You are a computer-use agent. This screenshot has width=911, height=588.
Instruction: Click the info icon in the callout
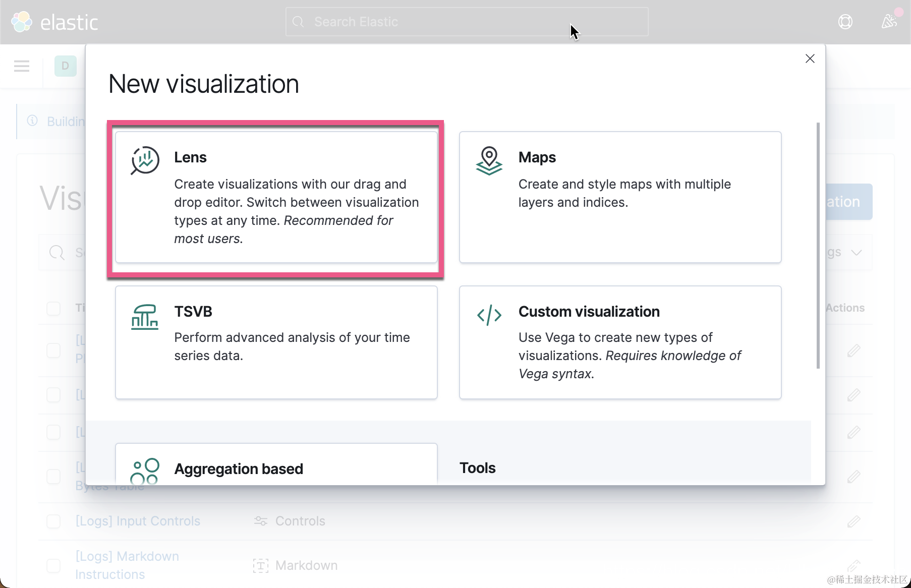pyautogui.click(x=32, y=121)
